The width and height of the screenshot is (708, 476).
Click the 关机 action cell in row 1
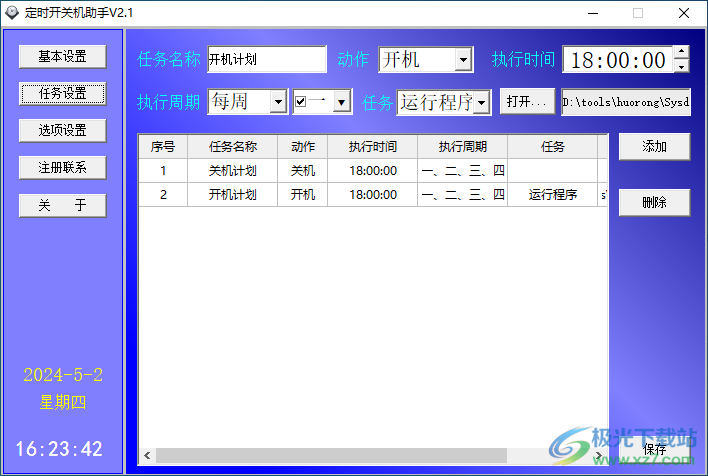[x=303, y=171]
